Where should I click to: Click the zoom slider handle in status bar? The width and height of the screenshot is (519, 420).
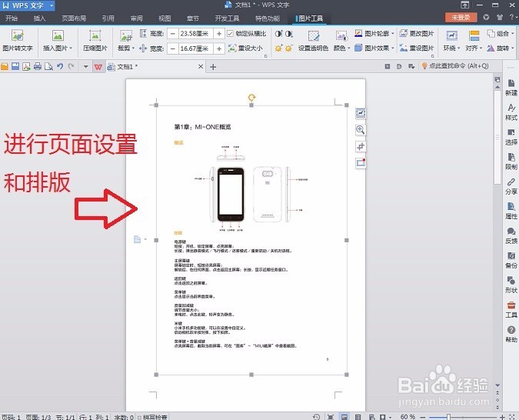[x=448, y=417]
